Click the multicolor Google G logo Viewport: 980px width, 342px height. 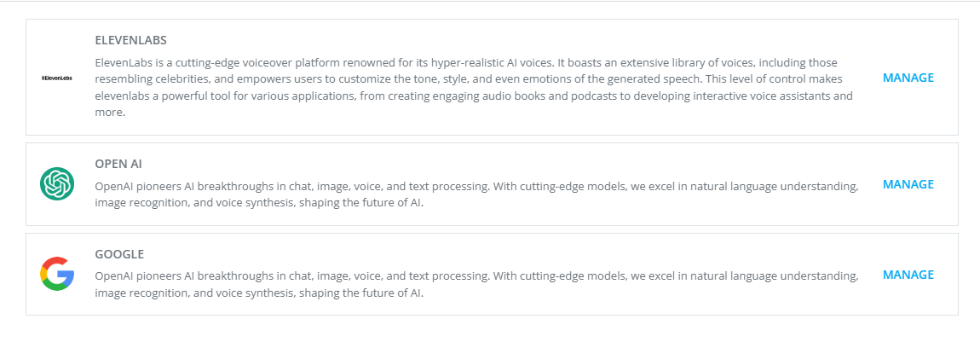[57, 275]
